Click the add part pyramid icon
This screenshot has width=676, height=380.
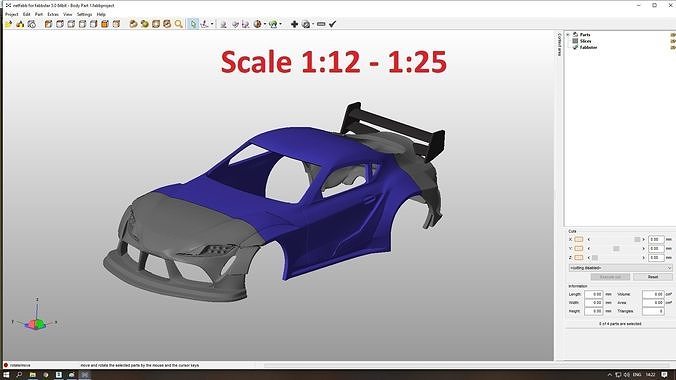click(x=20, y=24)
